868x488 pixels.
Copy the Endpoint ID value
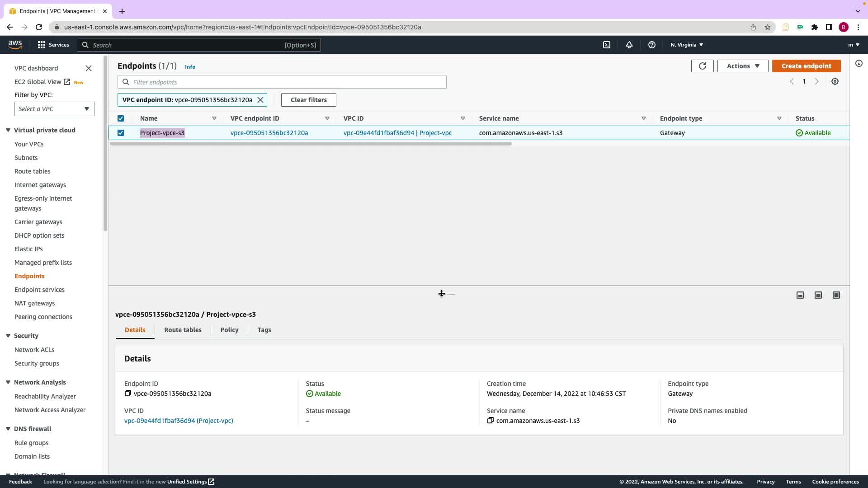point(128,394)
